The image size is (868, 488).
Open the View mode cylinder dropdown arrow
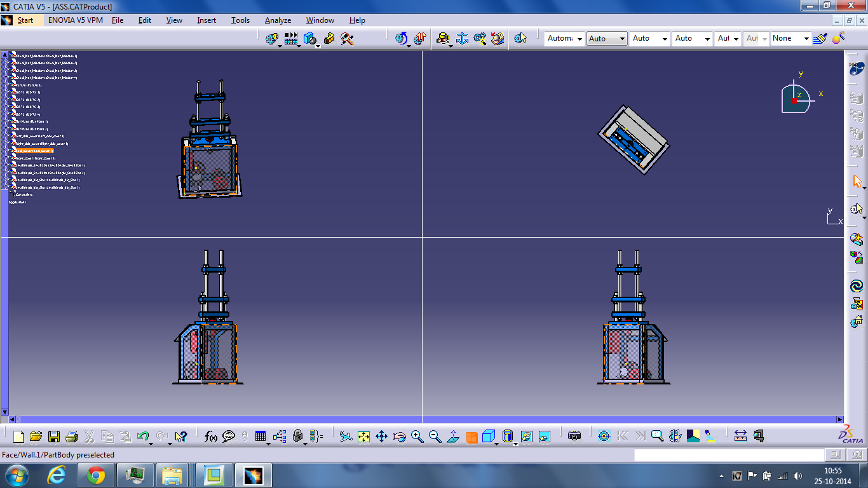[x=515, y=444]
